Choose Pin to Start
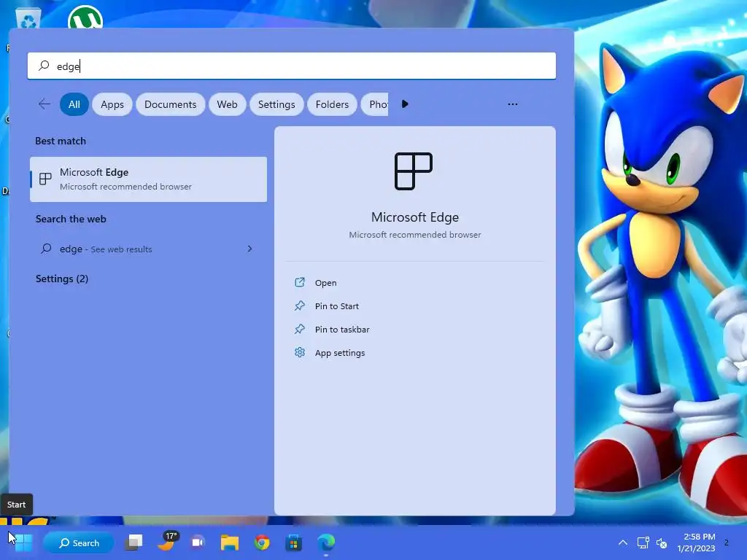Image resolution: width=747 pixels, height=560 pixels. [337, 306]
